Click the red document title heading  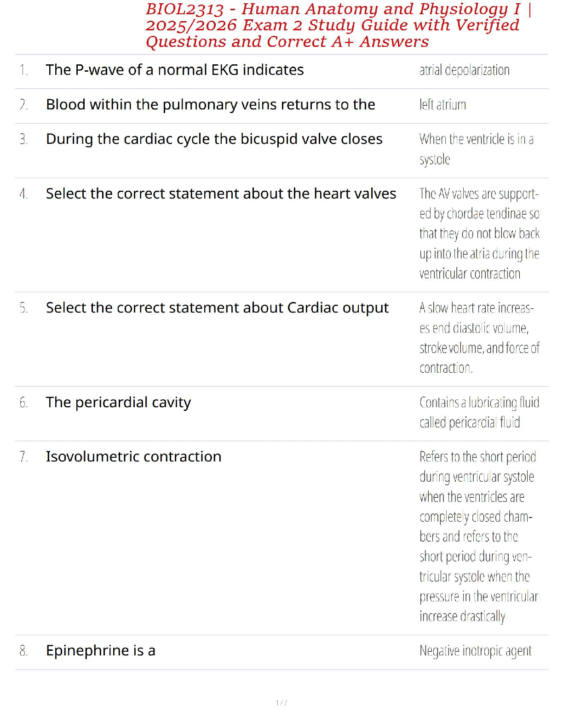pyautogui.click(x=339, y=25)
